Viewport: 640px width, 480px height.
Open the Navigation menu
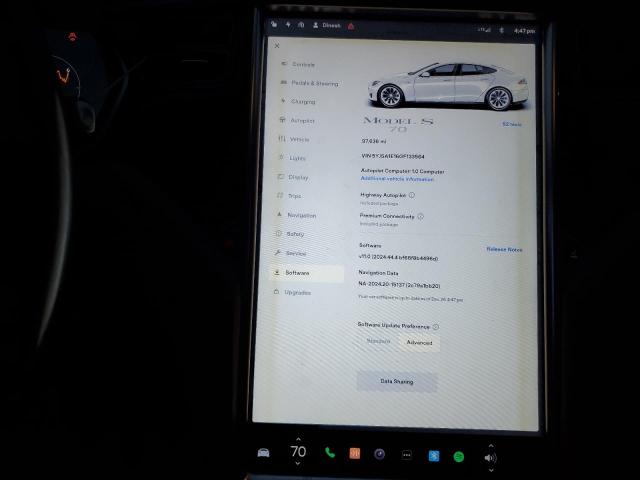tap(296, 215)
